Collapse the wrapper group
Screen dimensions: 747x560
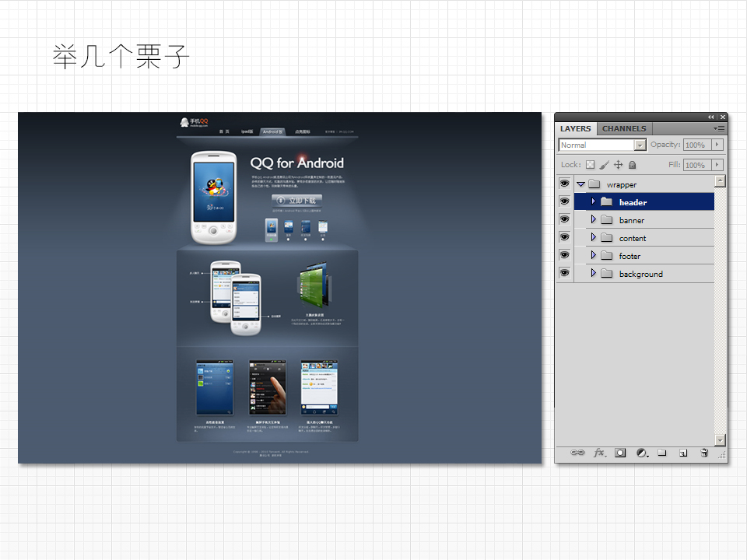(580, 184)
